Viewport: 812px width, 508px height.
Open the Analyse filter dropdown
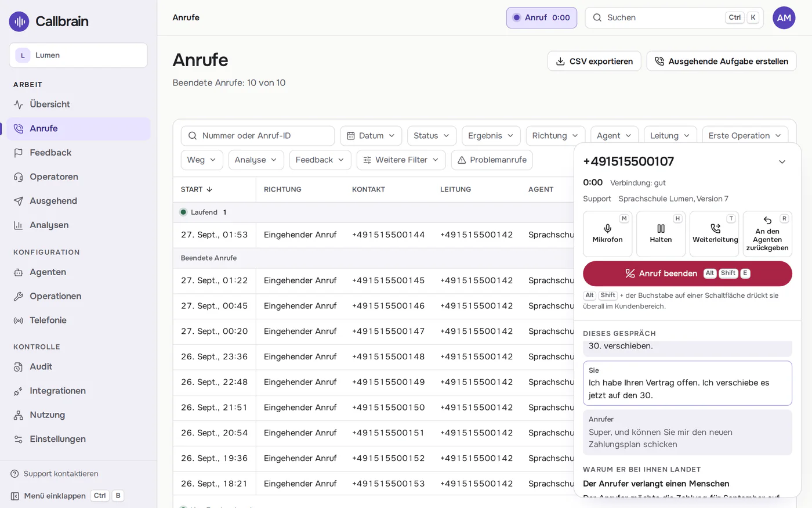tap(256, 160)
